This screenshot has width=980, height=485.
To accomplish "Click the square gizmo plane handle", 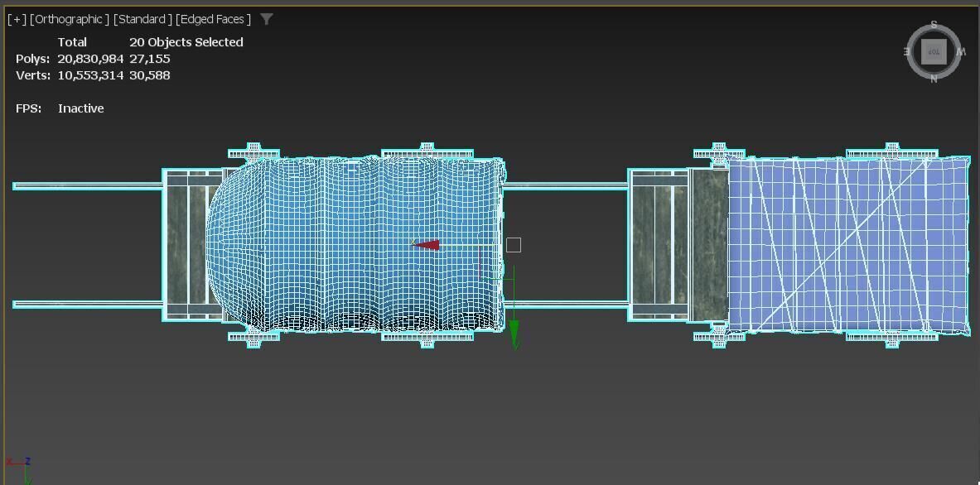I will coord(513,245).
